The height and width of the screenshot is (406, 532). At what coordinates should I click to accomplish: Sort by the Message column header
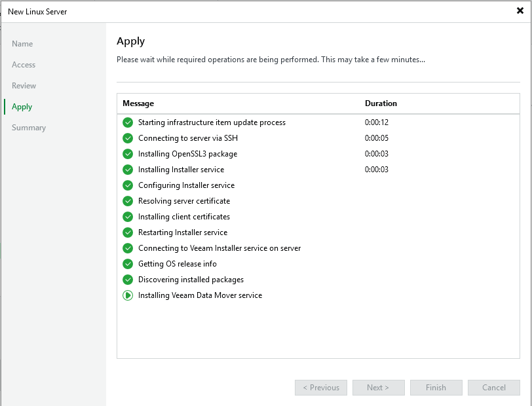[x=138, y=103]
